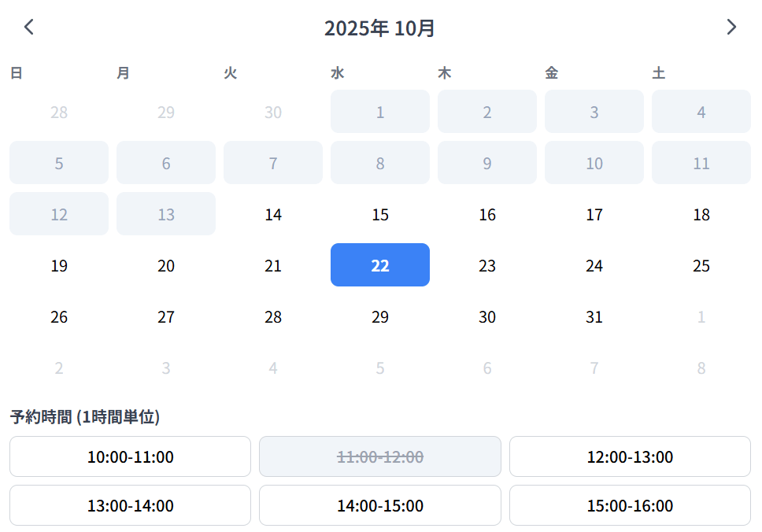Screen dimensions: 762x532
Task: Pick October 18 on Saturday column
Action: (x=701, y=214)
